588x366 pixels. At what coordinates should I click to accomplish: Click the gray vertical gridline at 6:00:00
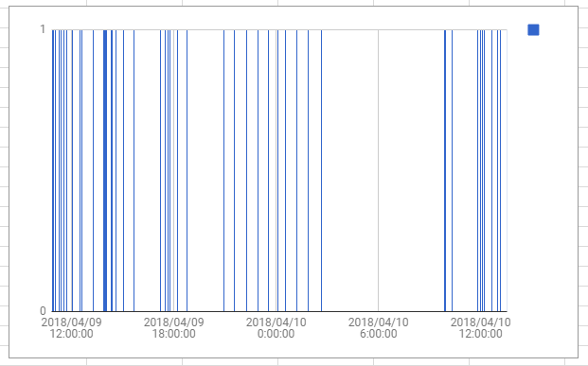(x=378, y=170)
